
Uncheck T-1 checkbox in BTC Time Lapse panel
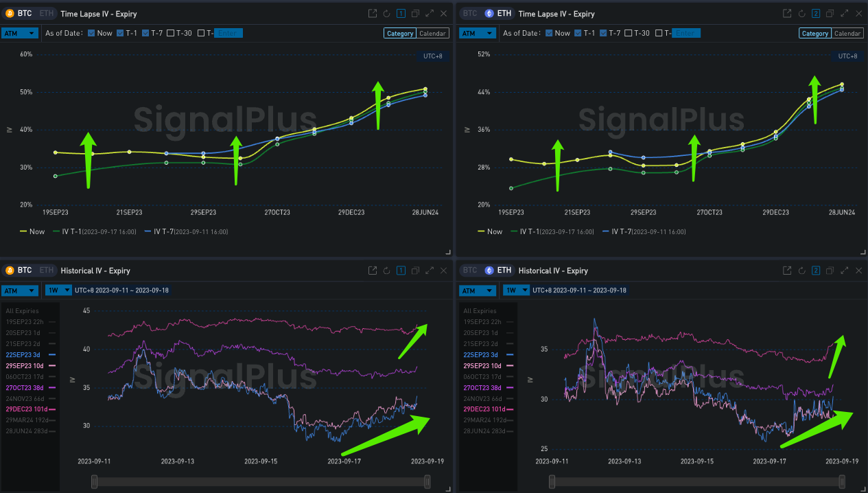121,33
